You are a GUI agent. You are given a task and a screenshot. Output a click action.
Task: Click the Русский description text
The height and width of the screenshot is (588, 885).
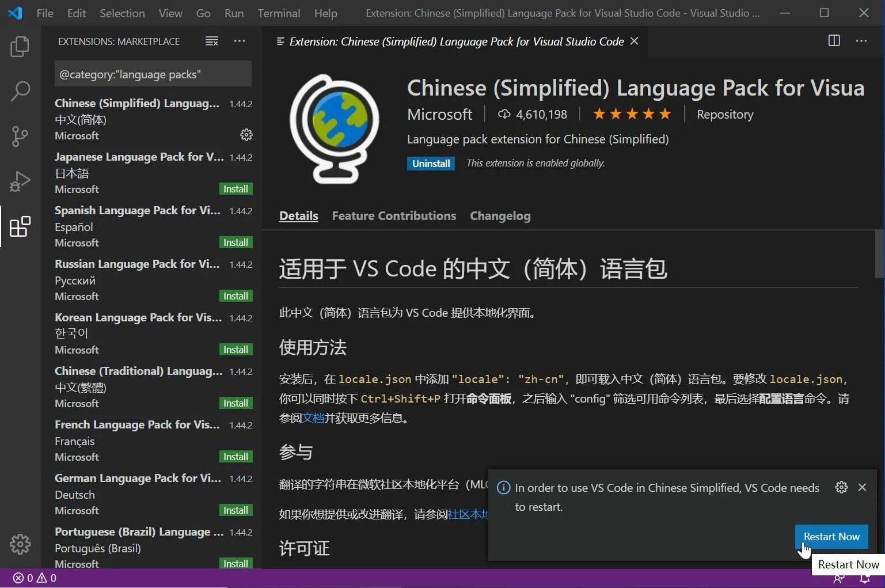(75, 280)
